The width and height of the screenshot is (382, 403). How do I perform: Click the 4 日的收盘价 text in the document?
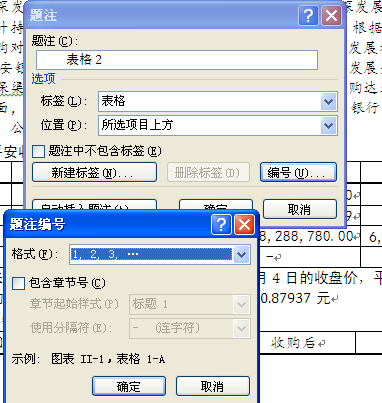click(315, 278)
